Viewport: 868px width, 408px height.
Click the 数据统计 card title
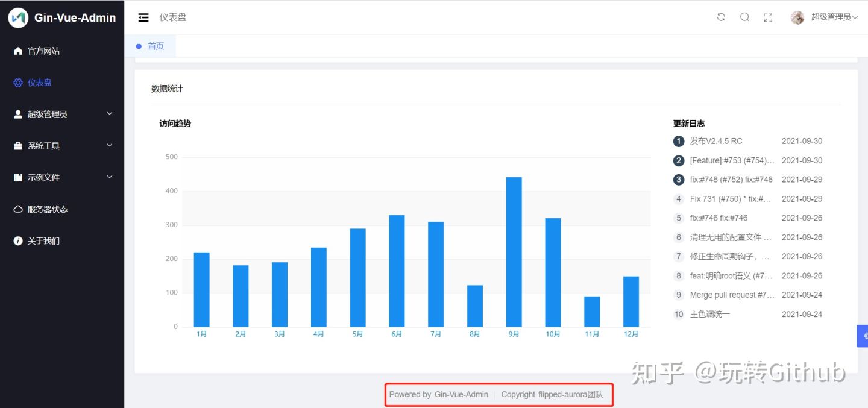(x=167, y=89)
